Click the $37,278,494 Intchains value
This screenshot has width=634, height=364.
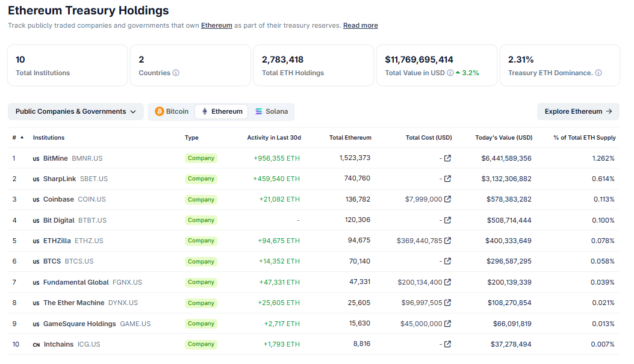[511, 345]
